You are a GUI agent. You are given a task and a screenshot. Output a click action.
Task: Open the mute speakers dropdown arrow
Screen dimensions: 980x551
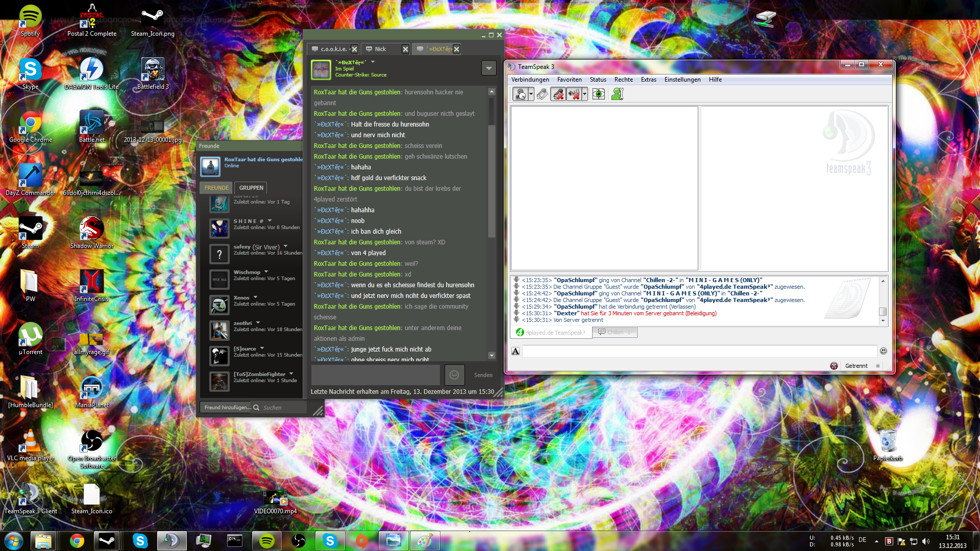(x=585, y=94)
